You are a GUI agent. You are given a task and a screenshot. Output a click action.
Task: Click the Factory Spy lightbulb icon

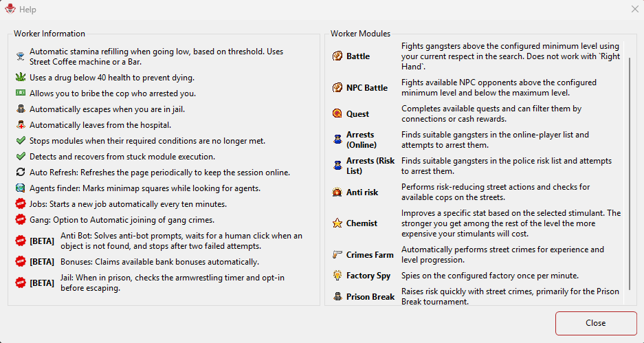pos(337,276)
